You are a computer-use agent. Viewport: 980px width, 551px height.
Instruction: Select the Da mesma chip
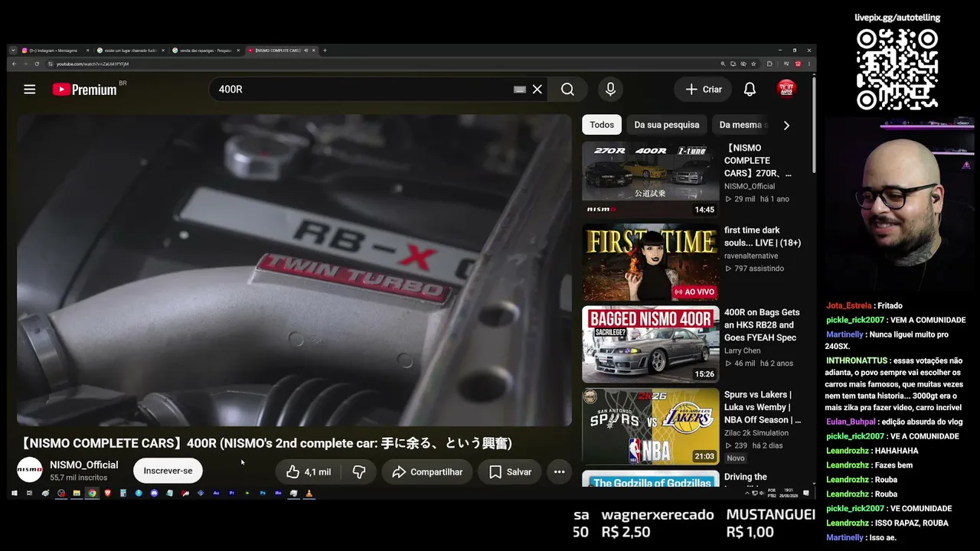point(740,125)
